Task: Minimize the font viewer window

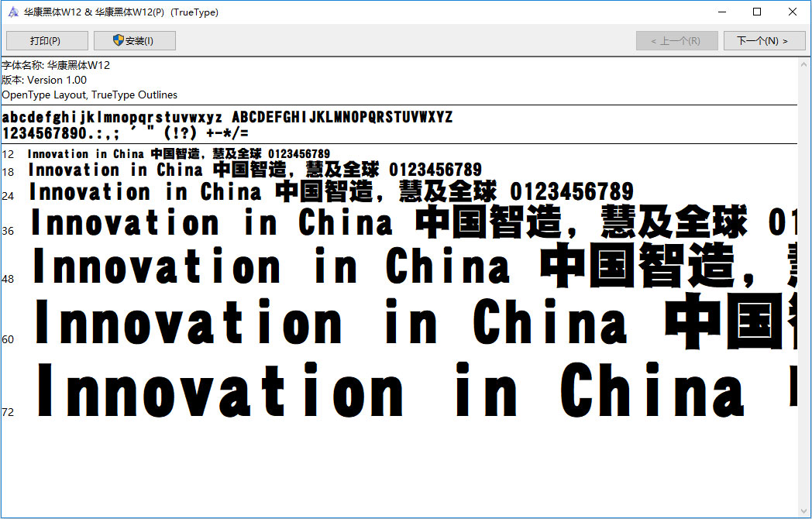Action: click(x=722, y=12)
